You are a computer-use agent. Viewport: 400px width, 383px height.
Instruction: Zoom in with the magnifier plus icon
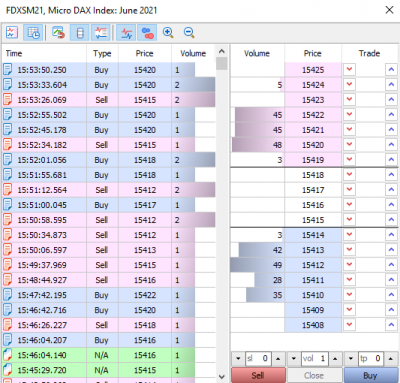point(168,33)
